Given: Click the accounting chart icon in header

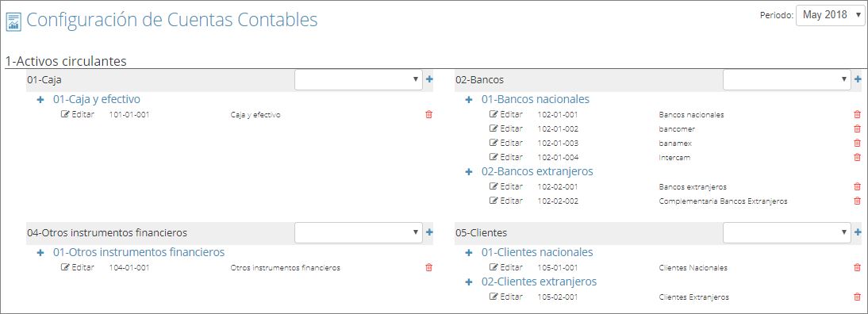Looking at the screenshot, I should (x=13, y=21).
